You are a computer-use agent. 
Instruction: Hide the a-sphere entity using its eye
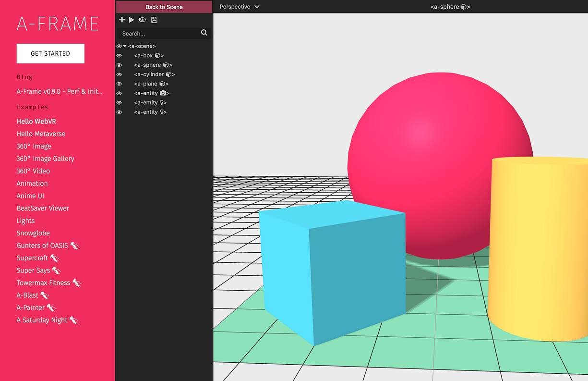tap(119, 65)
